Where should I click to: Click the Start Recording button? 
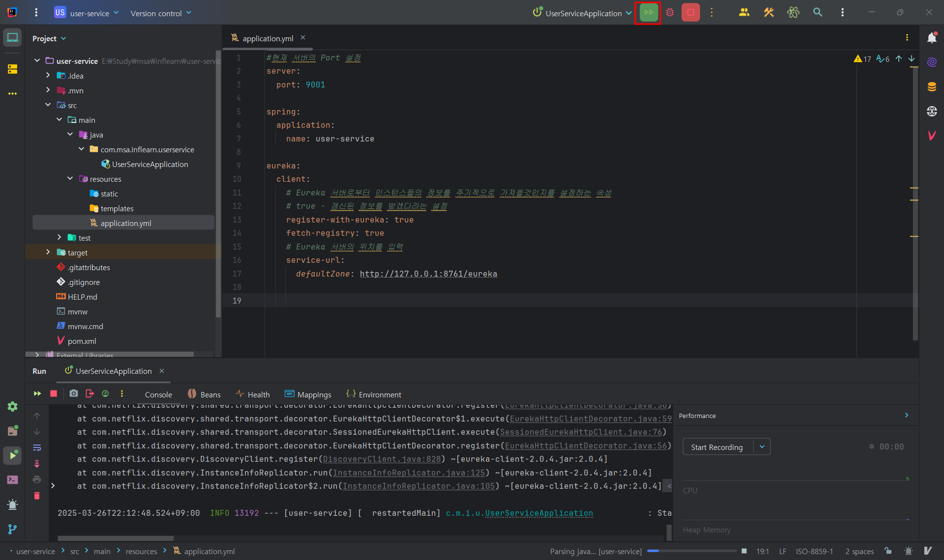(716, 447)
